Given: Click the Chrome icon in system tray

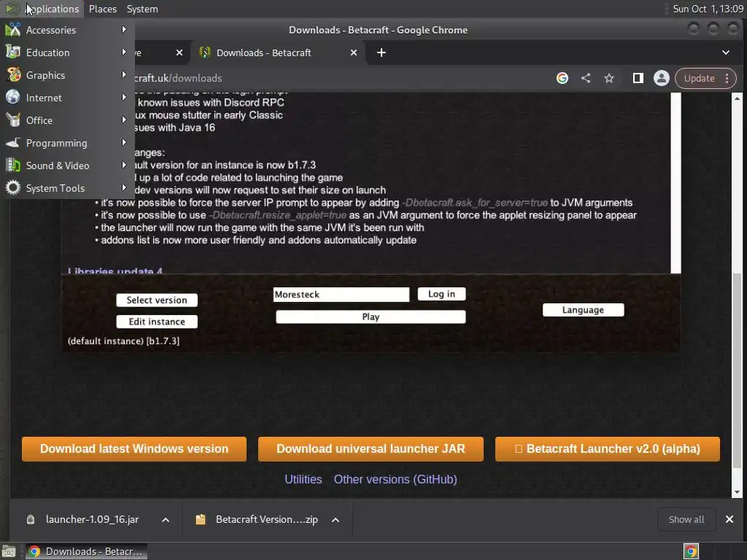Looking at the screenshot, I should (691, 551).
